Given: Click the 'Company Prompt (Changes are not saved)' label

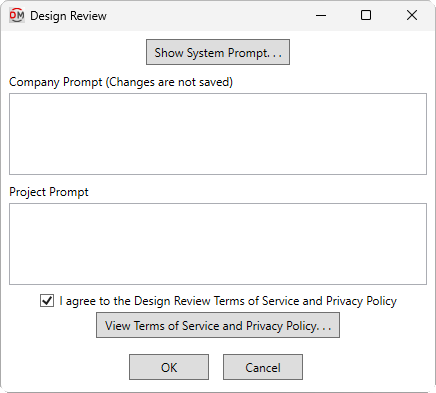Looking at the screenshot, I should [121, 82].
